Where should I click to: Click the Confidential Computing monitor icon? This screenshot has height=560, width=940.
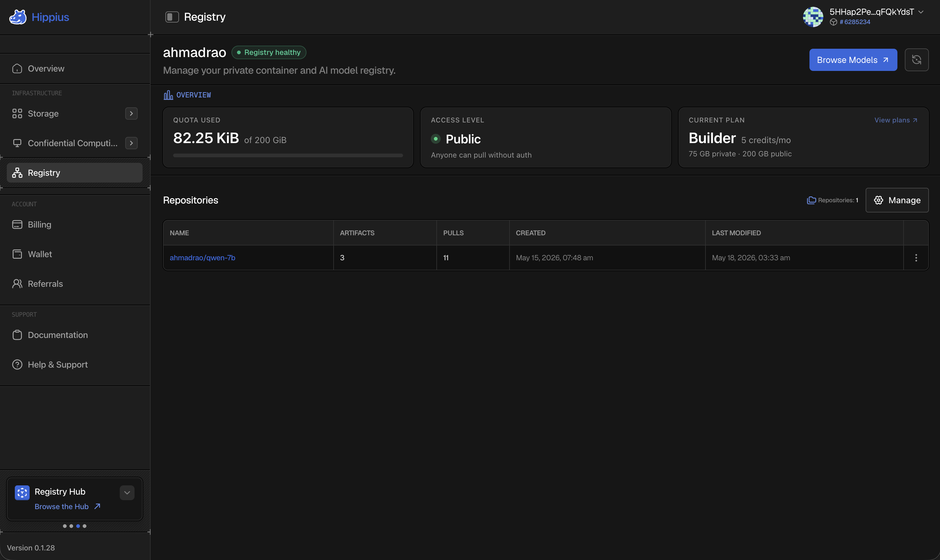tap(17, 143)
